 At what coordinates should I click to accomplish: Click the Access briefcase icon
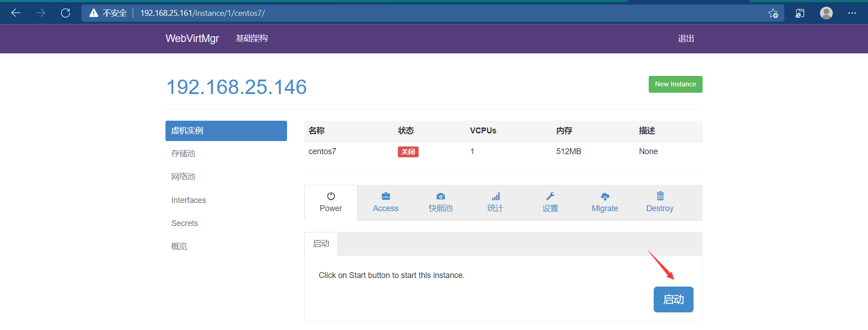coord(386,196)
